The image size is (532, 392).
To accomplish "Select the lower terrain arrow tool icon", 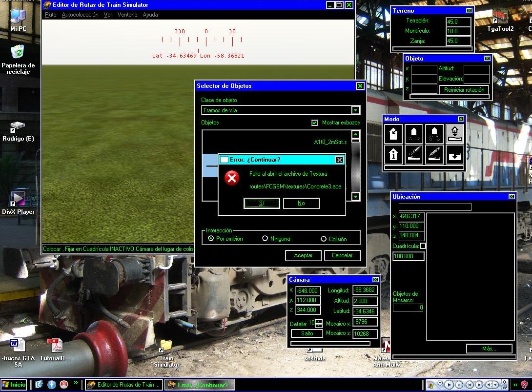I will [x=455, y=154].
